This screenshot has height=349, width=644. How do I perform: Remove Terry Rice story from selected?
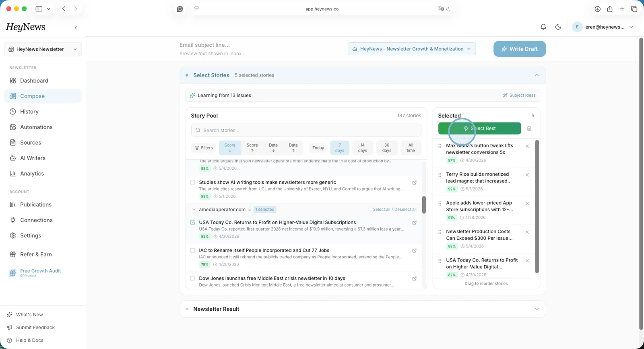coord(527,175)
